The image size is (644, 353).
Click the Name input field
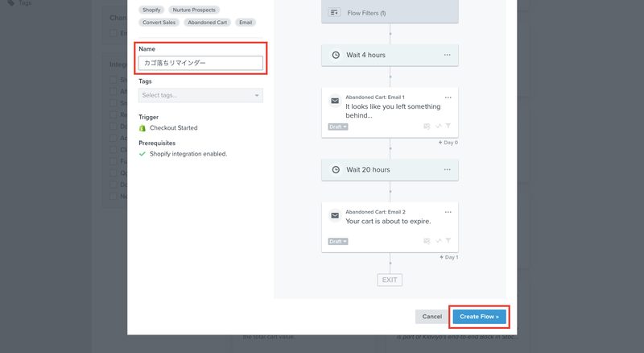(200, 63)
